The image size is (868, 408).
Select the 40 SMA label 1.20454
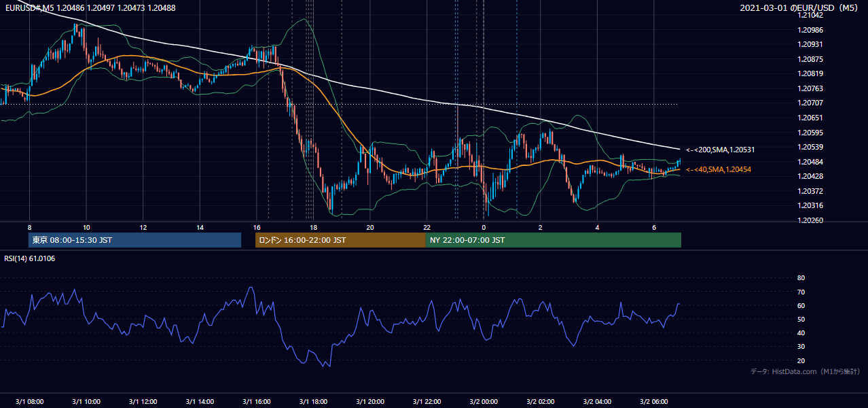(719, 169)
